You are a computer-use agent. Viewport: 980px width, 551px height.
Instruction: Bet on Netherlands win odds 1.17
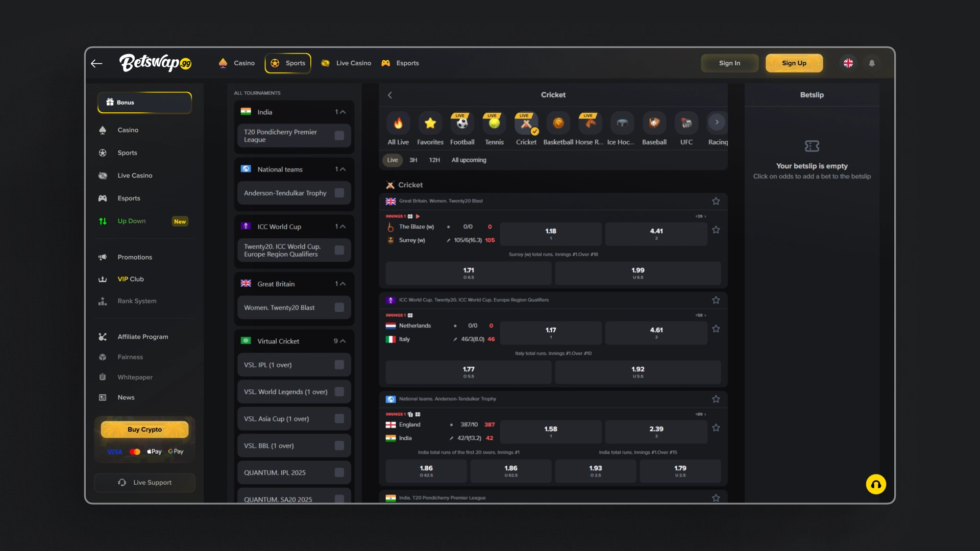pos(551,333)
